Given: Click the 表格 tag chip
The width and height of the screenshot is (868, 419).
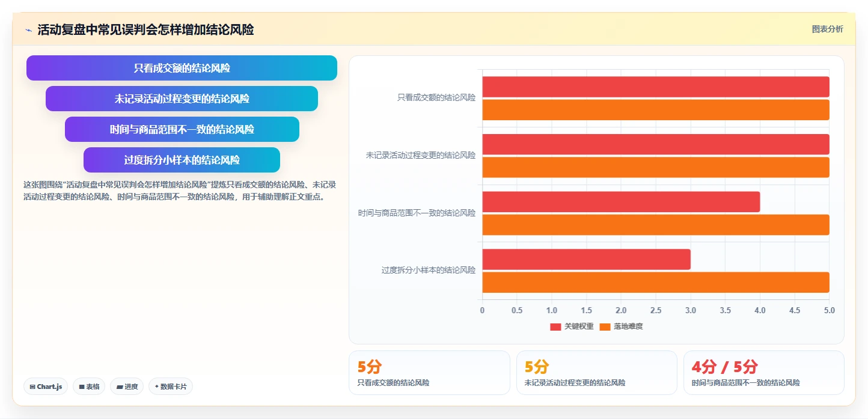Looking at the screenshot, I should point(89,387).
